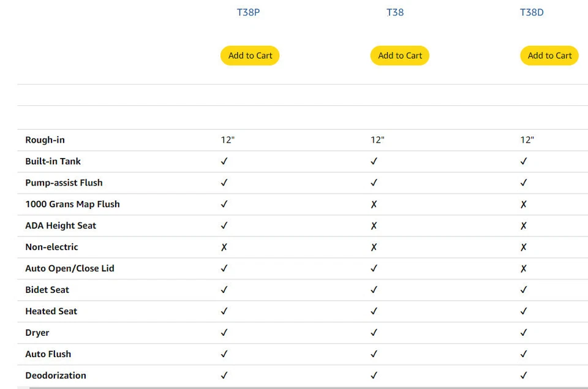Viewport: 588px width, 389px height.
Task: Open the T38P product link
Action: (x=248, y=12)
